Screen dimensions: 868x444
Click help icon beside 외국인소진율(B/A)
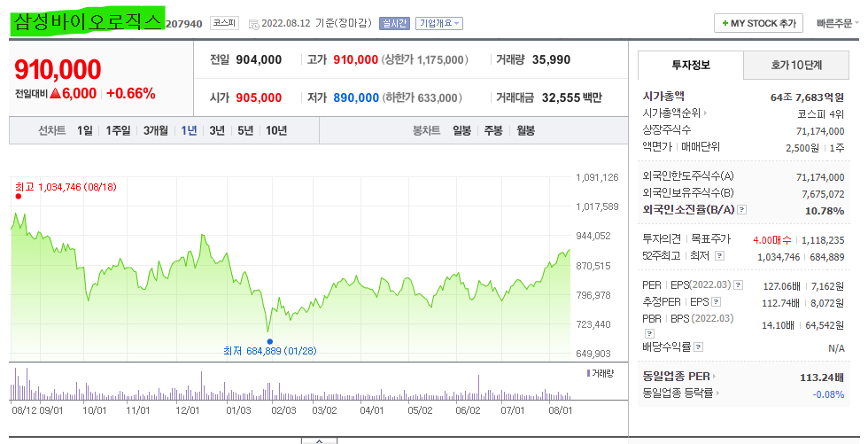[x=742, y=210]
